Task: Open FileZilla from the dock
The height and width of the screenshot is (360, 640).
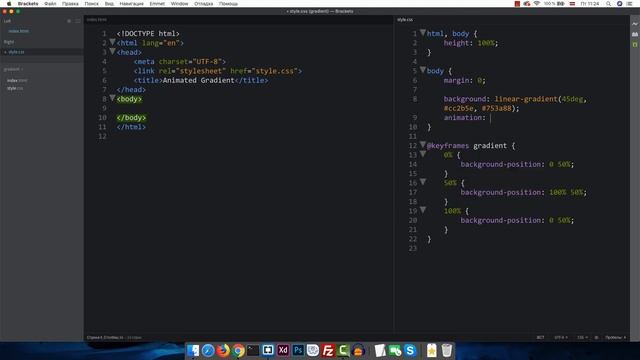Action: (328, 350)
